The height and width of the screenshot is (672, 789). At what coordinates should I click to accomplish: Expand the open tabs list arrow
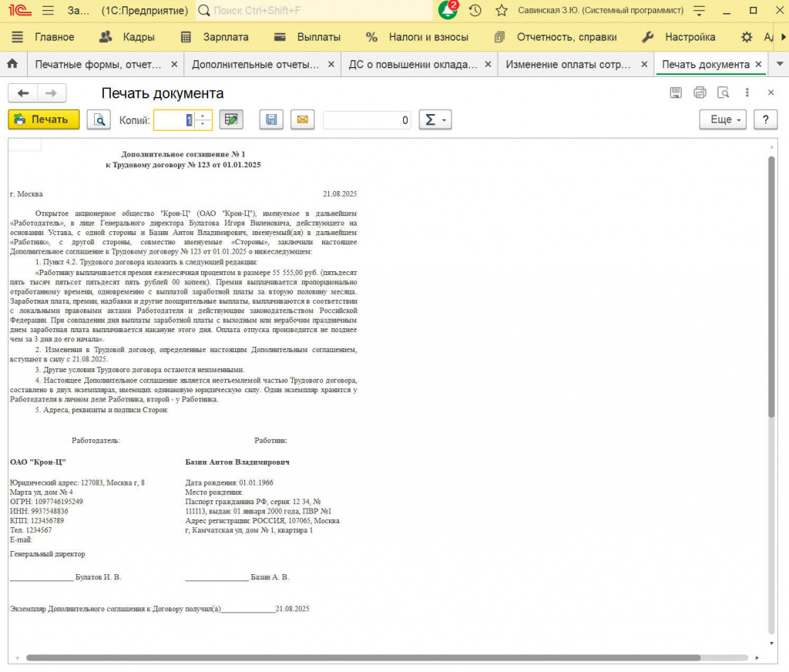click(780, 64)
